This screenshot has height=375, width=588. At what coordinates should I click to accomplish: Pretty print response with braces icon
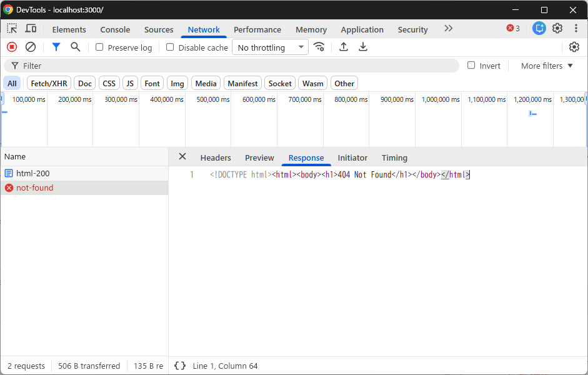click(180, 366)
